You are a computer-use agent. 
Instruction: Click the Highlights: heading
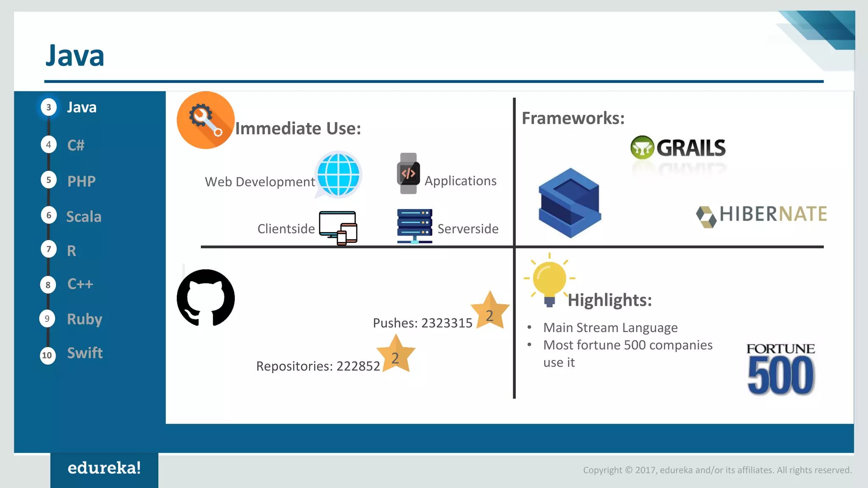609,300
